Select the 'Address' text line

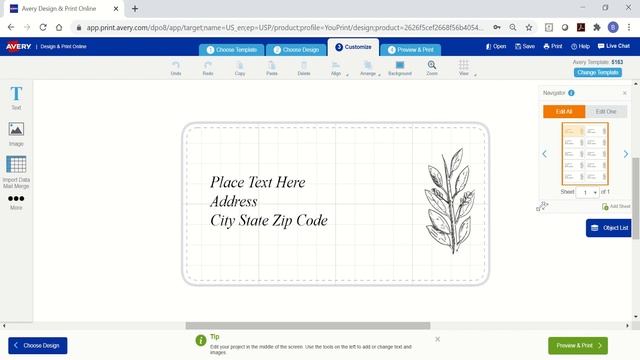[x=234, y=201]
